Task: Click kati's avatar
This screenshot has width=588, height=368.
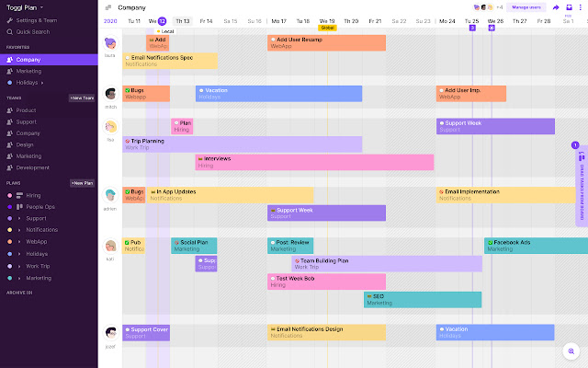Action: point(110,246)
